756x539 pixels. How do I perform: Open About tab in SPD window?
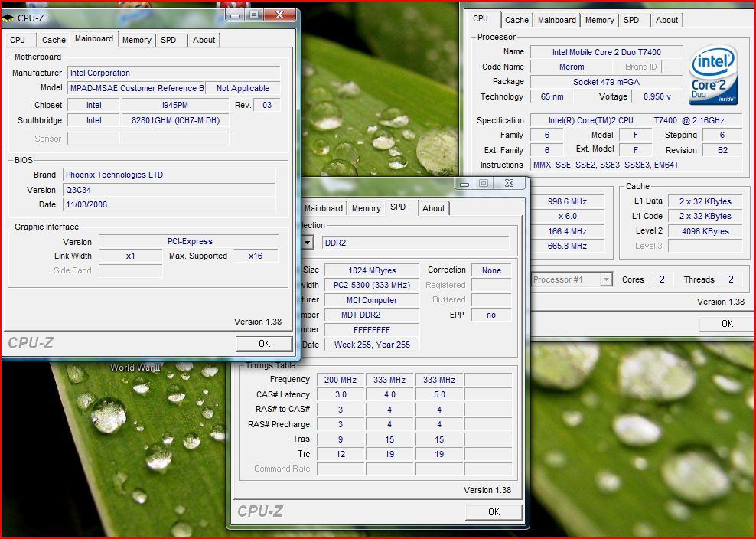click(x=433, y=208)
